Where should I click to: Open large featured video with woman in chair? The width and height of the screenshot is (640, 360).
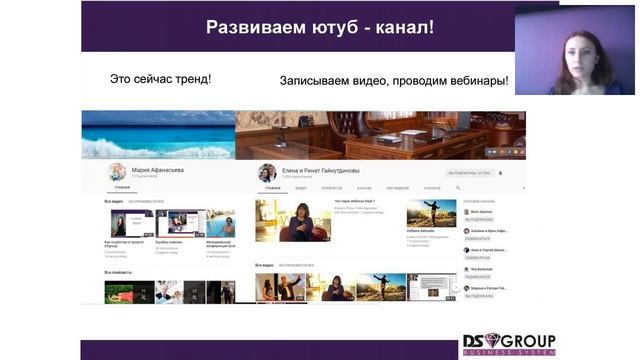click(x=293, y=220)
